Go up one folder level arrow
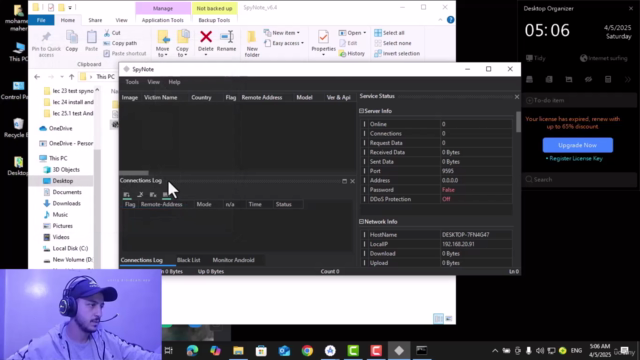640x360 pixels. (x=71, y=77)
